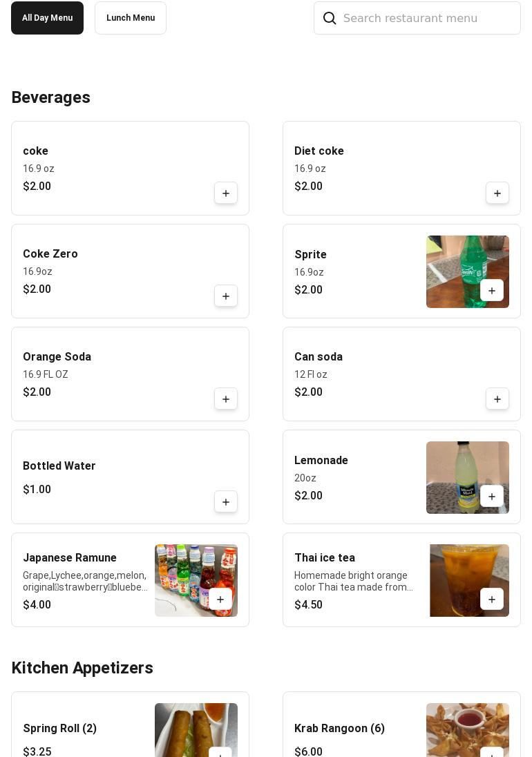This screenshot has height=757, width=532.
Task: Add Diet coke to the order
Action: tap(497, 193)
